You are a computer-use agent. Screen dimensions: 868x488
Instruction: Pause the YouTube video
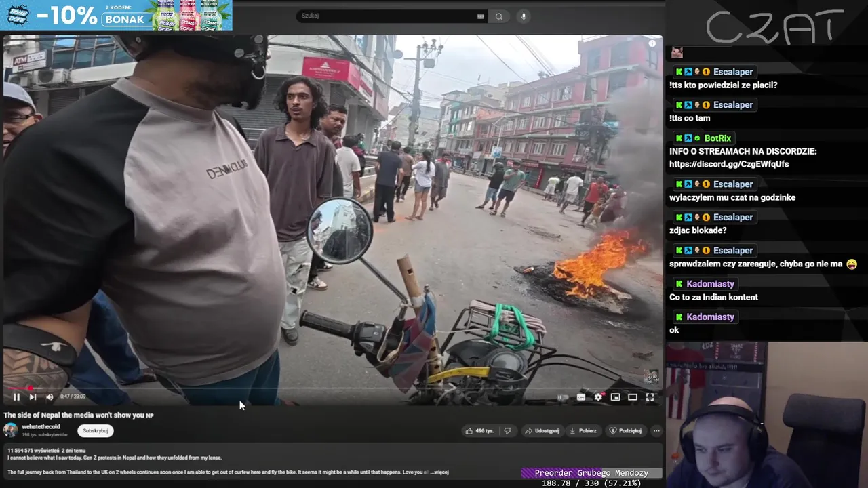pos(16,397)
